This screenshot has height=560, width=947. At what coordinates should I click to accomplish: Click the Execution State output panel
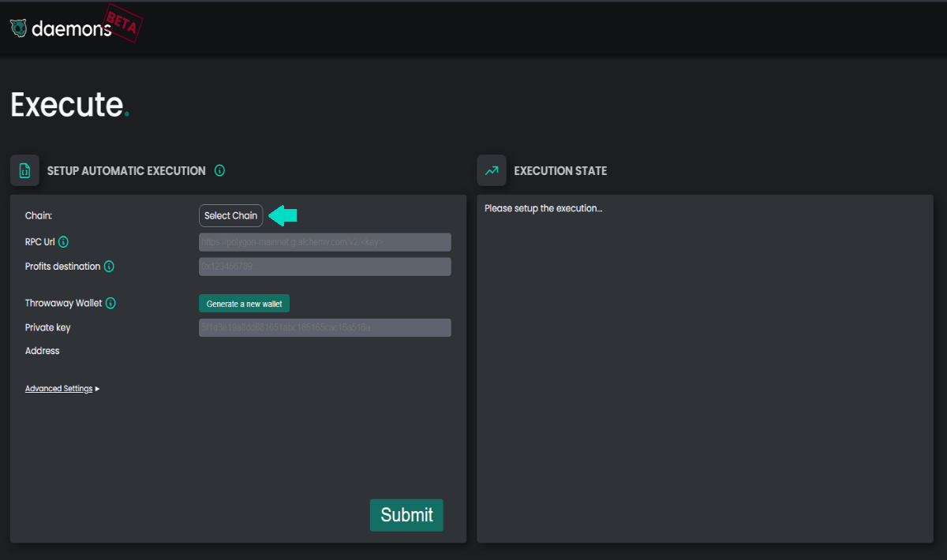pos(705,368)
